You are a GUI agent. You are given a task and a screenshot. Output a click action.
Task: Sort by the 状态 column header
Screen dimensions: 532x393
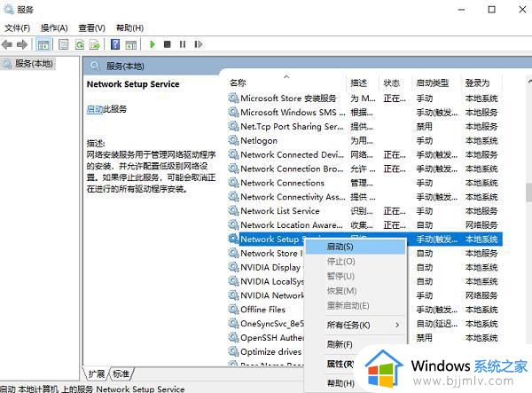tap(395, 83)
